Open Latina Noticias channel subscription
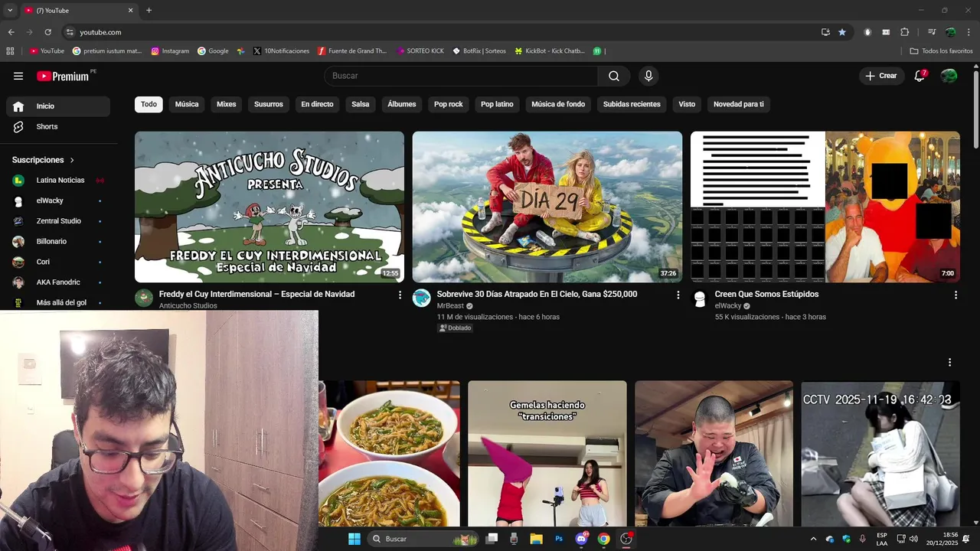Image resolution: width=980 pixels, height=551 pixels. tap(58, 181)
